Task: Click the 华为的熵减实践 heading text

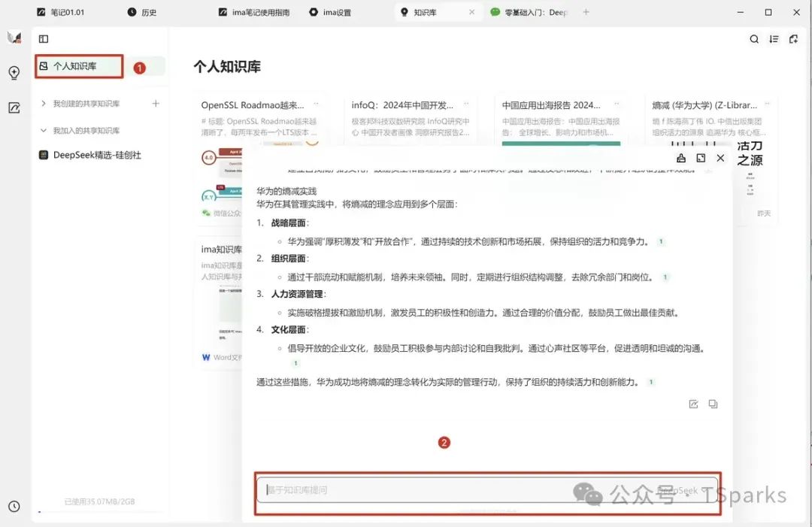Action: tap(286, 191)
